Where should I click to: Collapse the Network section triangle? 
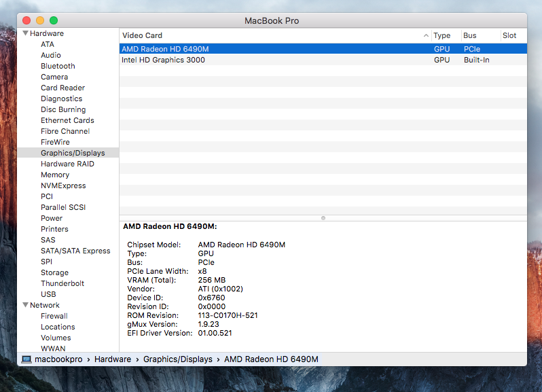25,305
